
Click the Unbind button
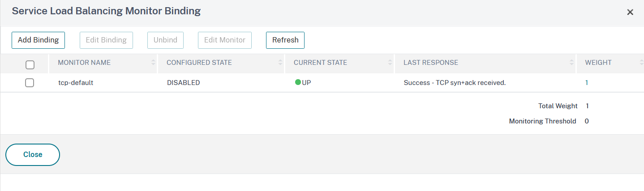pos(165,40)
